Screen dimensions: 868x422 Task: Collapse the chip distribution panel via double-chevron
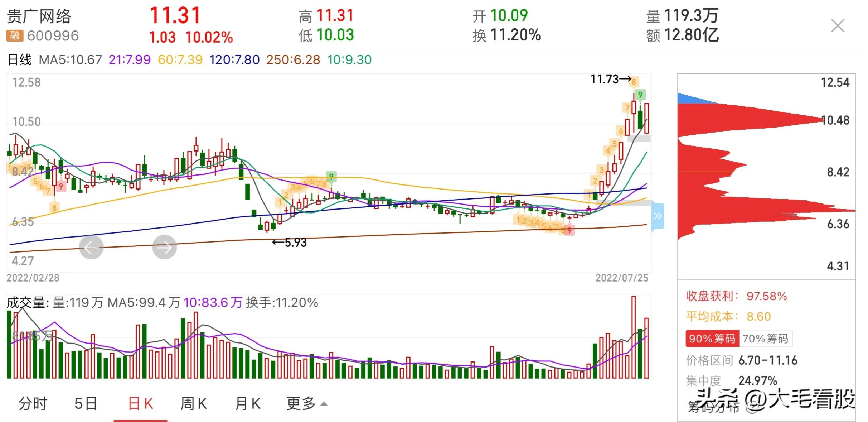(658, 216)
